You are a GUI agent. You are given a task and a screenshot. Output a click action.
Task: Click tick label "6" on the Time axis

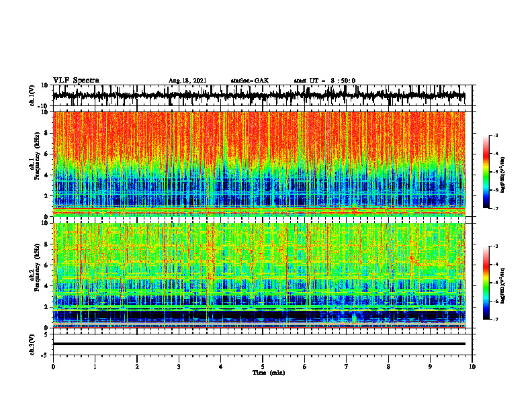click(x=304, y=367)
